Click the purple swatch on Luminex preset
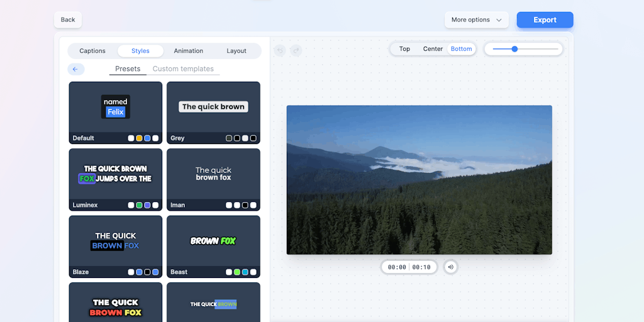 (x=147, y=206)
